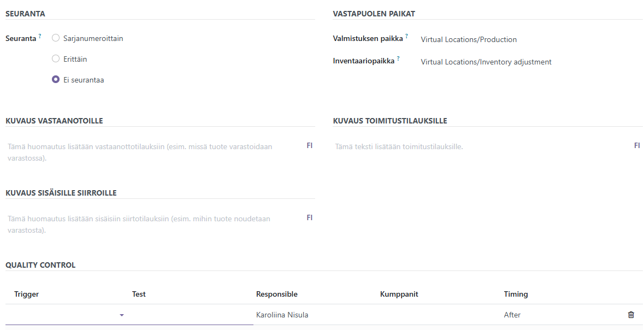Click into the Kuvaus vastaanotoille text area
The image size is (644, 330).
point(153,152)
